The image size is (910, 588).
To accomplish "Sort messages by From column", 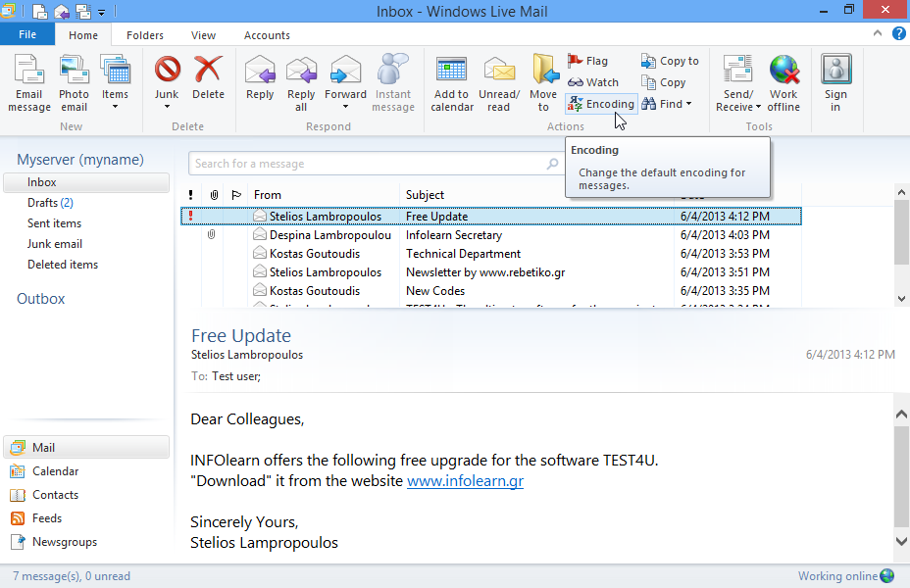I will tap(324, 195).
